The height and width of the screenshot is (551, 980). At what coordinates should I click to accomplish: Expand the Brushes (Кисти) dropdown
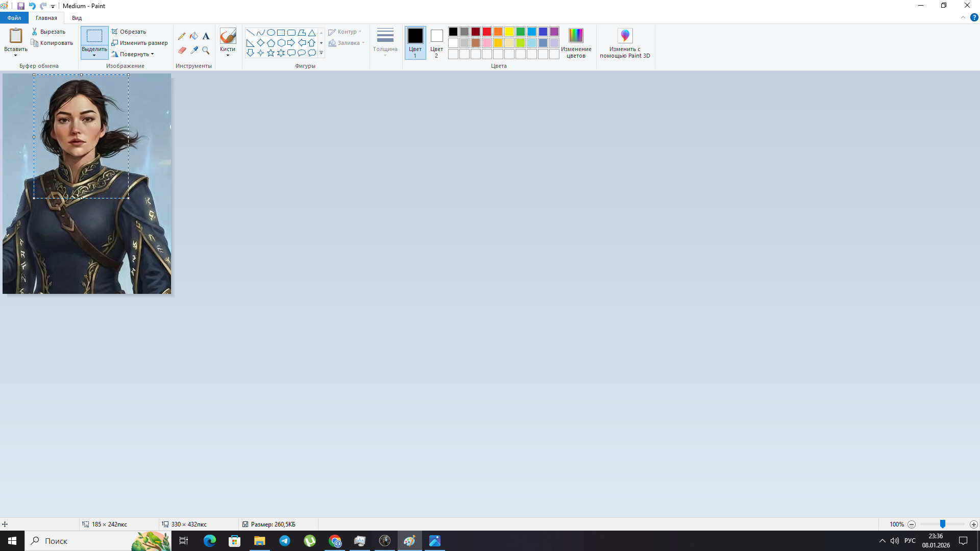pyautogui.click(x=228, y=54)
